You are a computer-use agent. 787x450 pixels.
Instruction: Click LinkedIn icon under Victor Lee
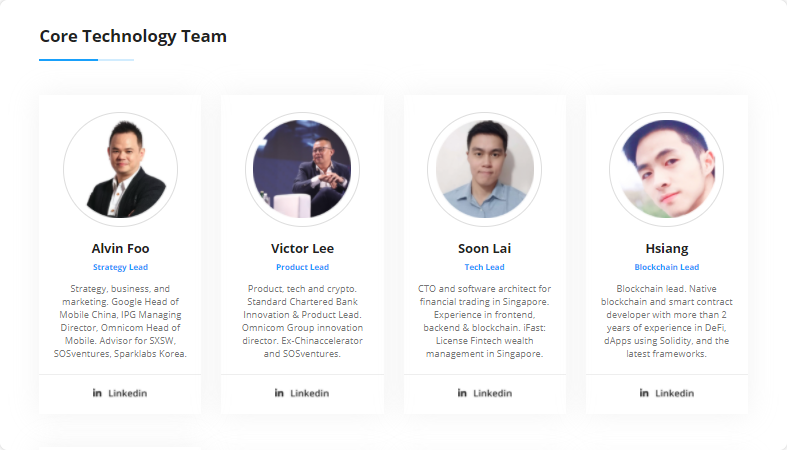click(x=279, y=393)
